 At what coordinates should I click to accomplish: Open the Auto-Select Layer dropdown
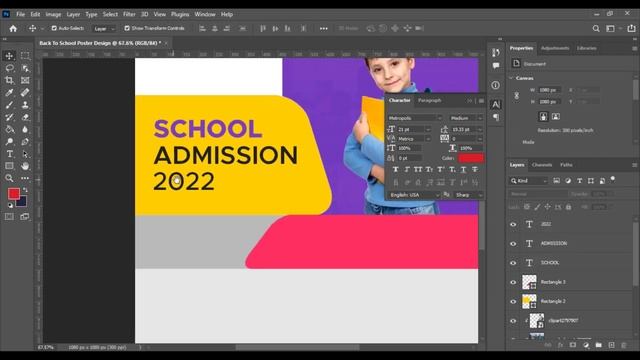tap(103, 29)
